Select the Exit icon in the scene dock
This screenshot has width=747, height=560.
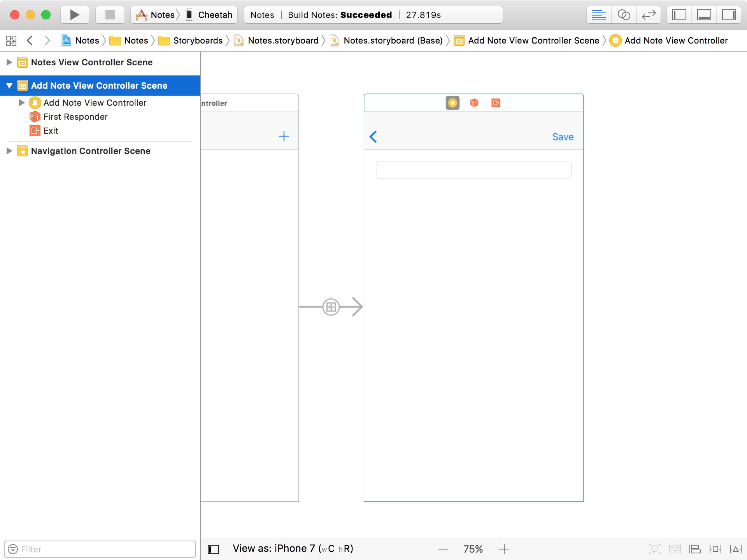(x=496, y=103)
